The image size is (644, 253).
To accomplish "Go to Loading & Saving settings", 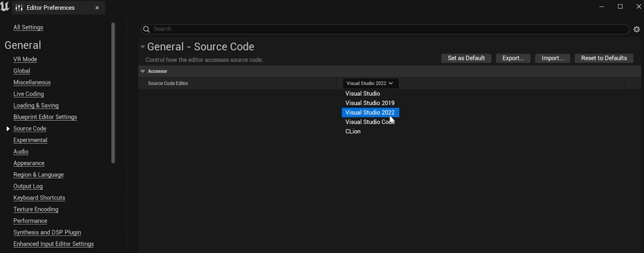I will 36,106.
